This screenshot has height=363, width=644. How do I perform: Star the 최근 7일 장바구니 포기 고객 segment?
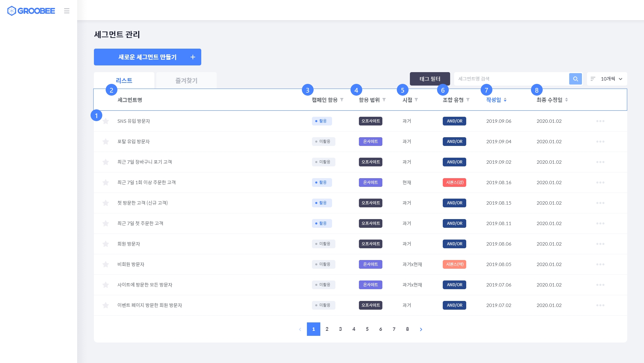pyautogui.click(x=106, y=162)
